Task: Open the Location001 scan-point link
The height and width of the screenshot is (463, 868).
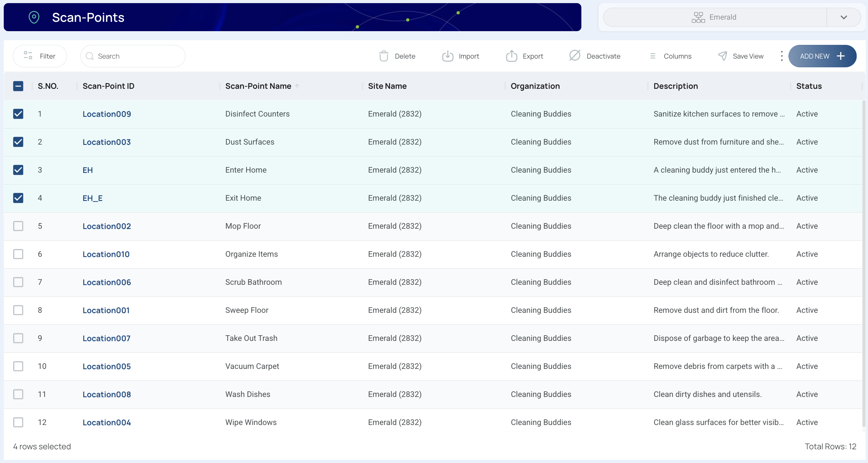Action: [x=106, y=310]
